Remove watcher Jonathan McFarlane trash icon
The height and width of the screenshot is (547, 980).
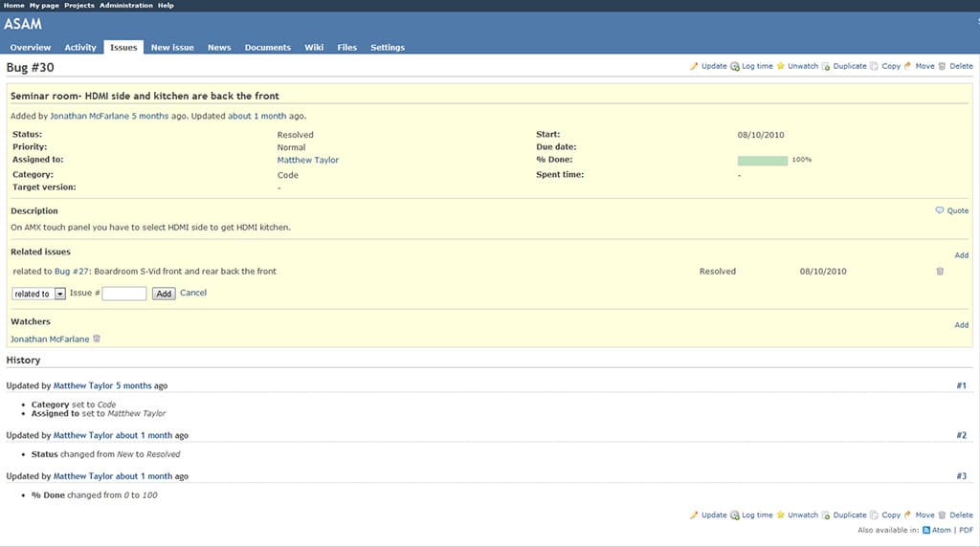coord(97,339)
